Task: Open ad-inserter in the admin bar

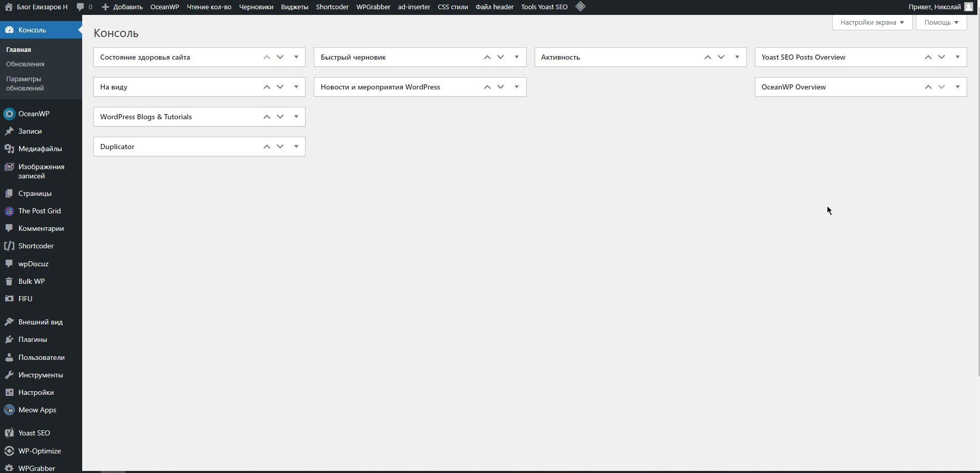Action: [x=414, y=7]
